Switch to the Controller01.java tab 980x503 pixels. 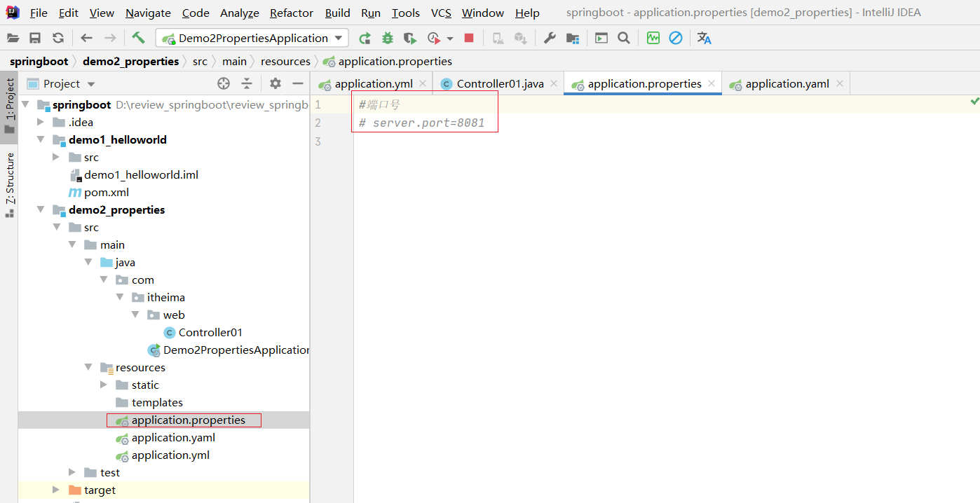click(499, 83)
